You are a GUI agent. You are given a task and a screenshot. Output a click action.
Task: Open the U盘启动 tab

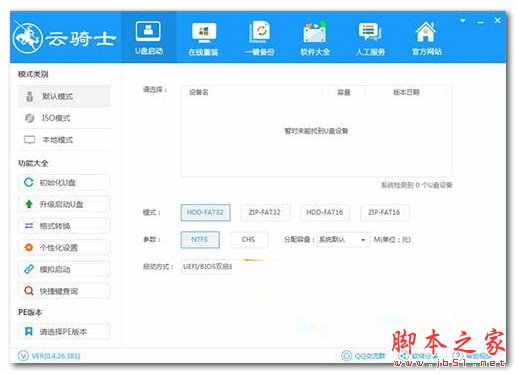[149, 37]
